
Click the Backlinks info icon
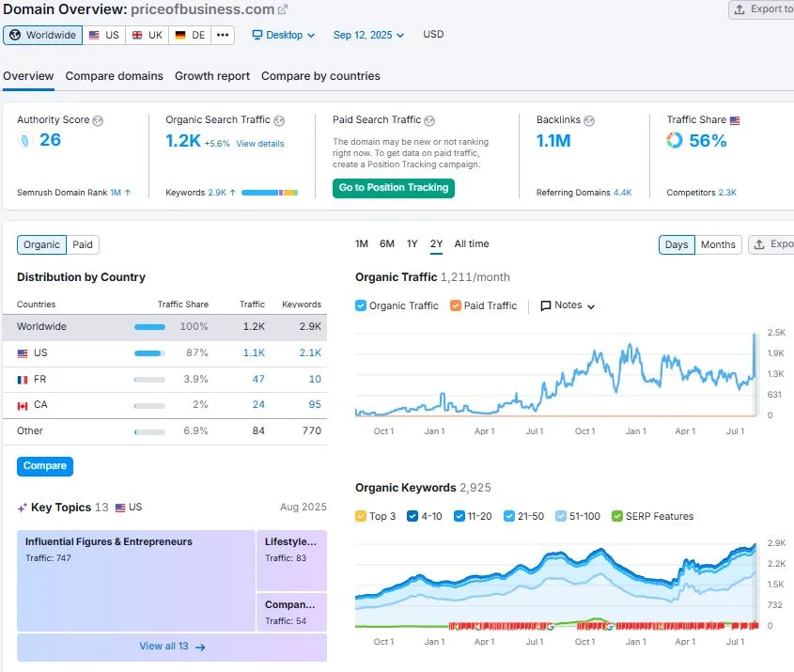(x=589, y=120)
